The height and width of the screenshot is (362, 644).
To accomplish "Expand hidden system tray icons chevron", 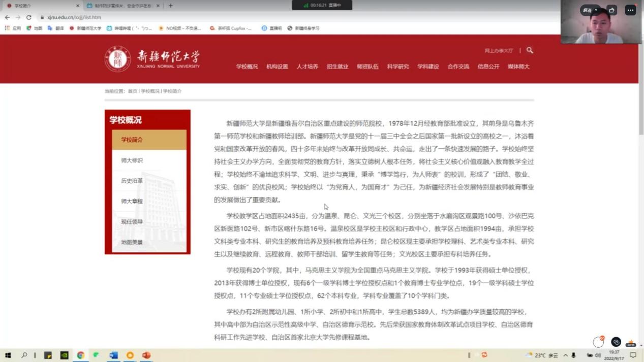I will [x=565, y=355].
